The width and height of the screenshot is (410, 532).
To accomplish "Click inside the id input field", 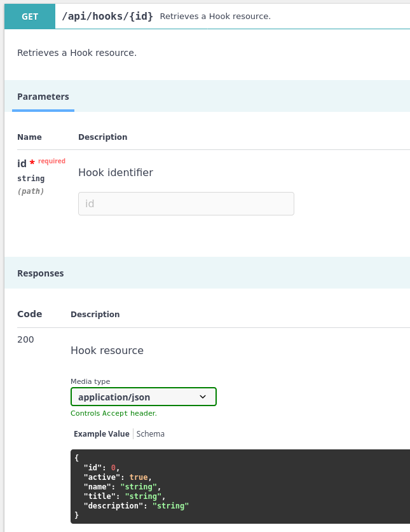I will pyautogui.click(x=186, y=203).
